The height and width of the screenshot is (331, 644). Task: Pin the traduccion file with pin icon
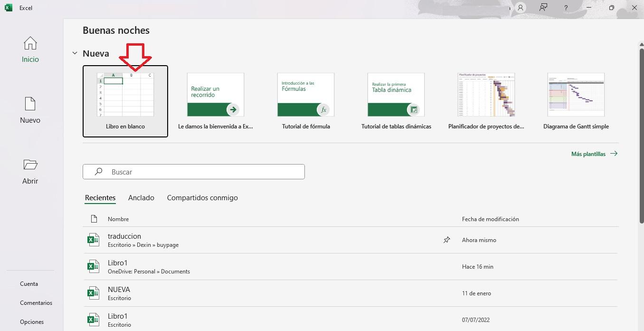446,240
